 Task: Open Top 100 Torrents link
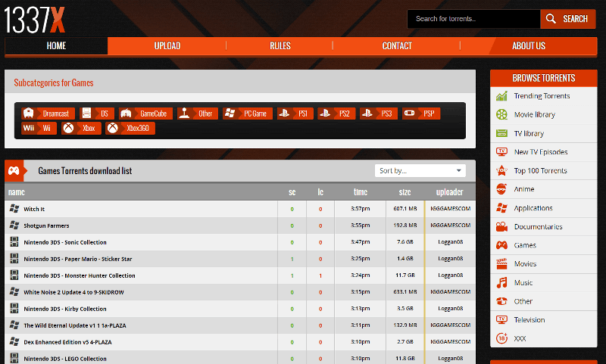point(540,170)
